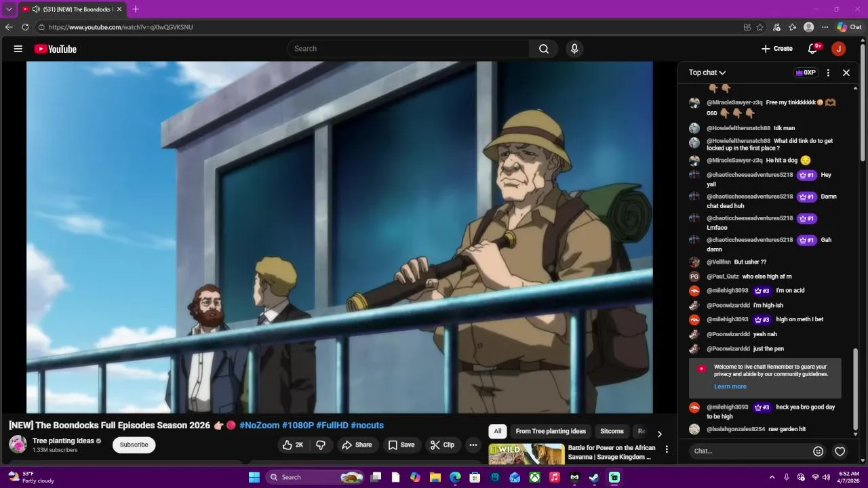Image resolution: width=868 pixels, height=488 pixels.
Task: Open the Tree planting ideas channel name
Action: pos(63,441)
